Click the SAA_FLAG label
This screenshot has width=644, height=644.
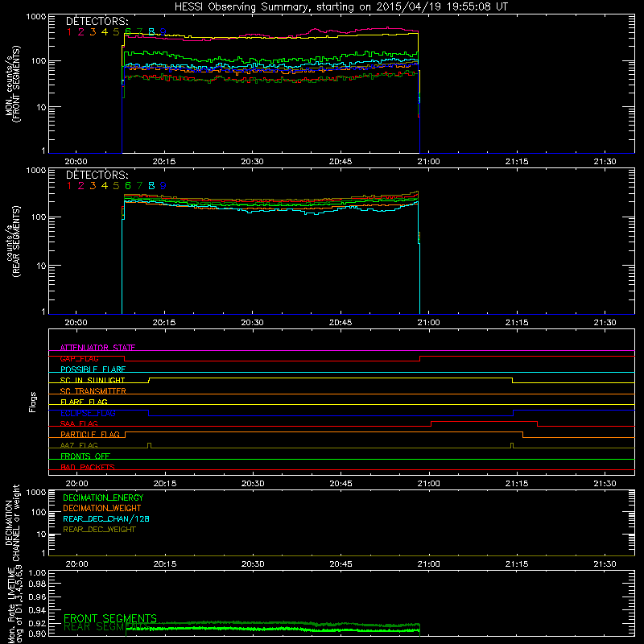tap(79, 424)
